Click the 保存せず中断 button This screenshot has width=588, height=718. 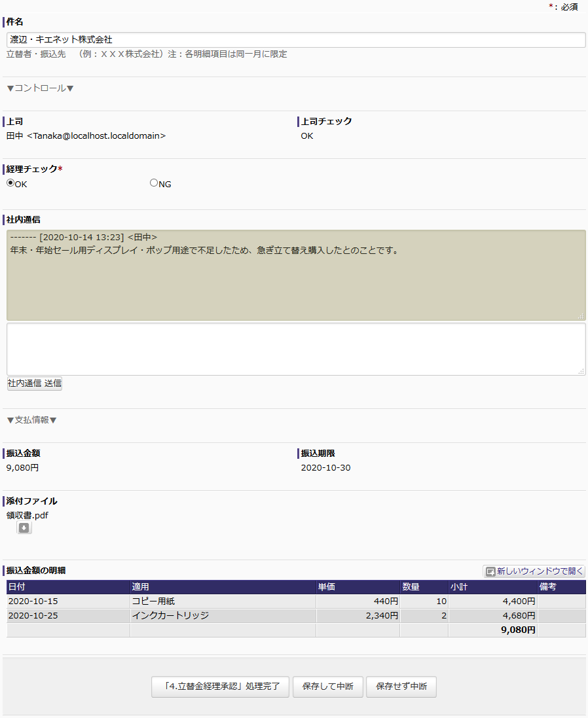(x=401, y=687)
